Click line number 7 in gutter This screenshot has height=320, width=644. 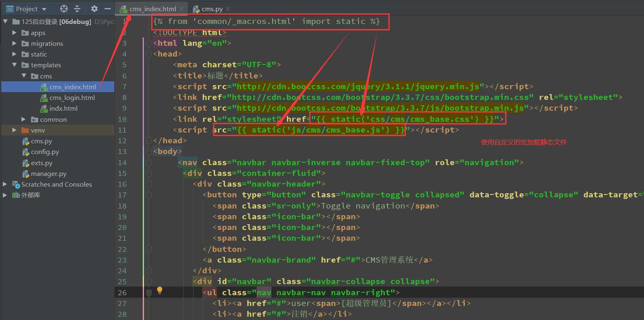coord(125,86)
